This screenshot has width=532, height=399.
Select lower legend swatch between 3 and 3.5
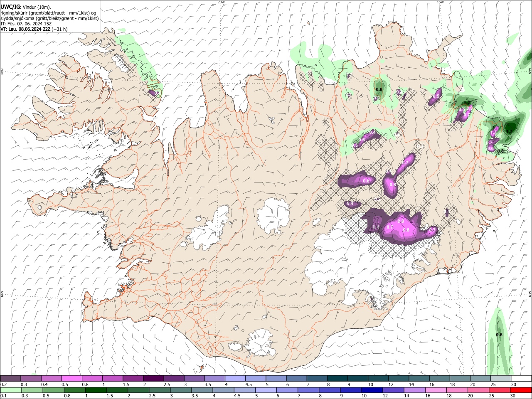click(x=181, y=390)
